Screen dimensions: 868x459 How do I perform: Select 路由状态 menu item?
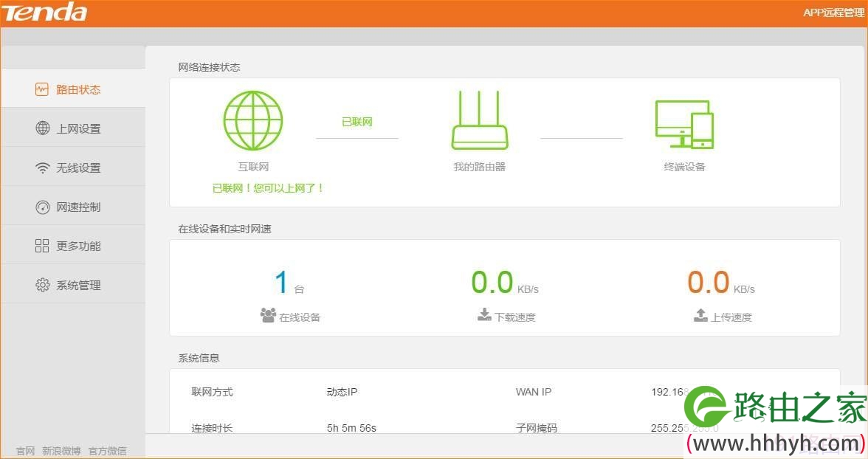[73, 88]
